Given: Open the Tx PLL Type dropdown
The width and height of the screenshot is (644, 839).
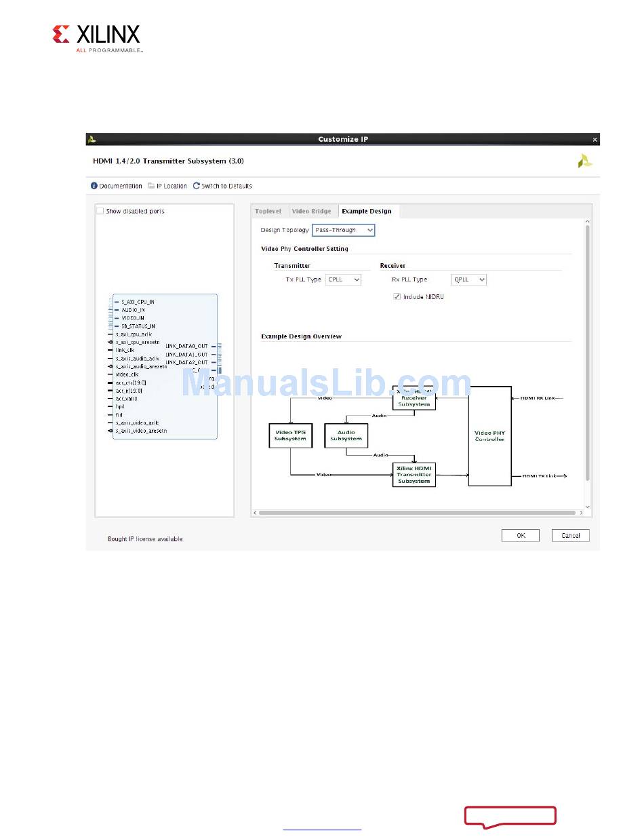Looking at the screenshot, I should [x=343, y=279].
